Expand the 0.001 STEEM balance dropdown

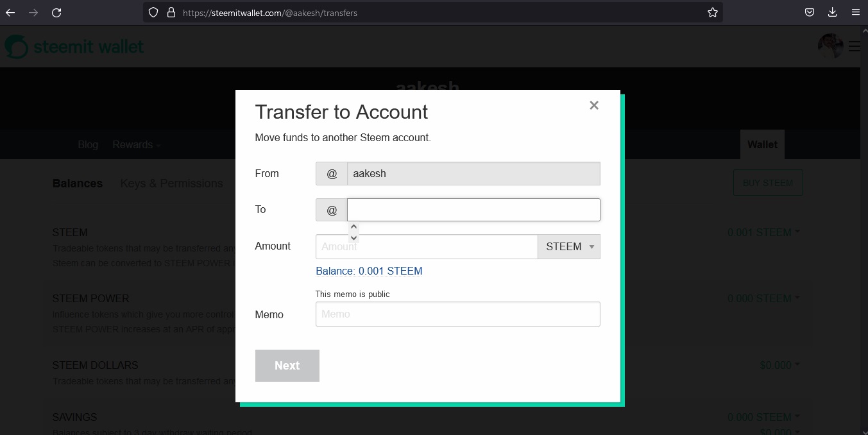pos(763,232)
